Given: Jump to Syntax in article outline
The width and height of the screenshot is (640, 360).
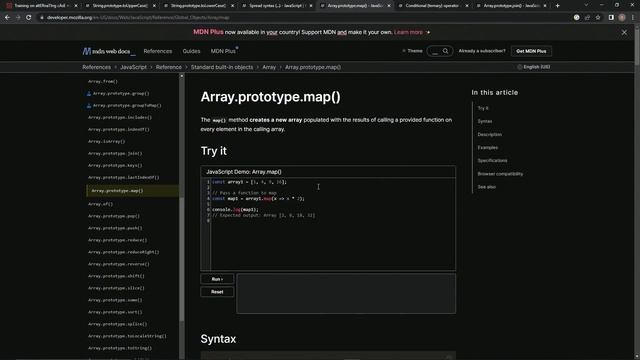Looking at the screenshot, I should [484, 121].
